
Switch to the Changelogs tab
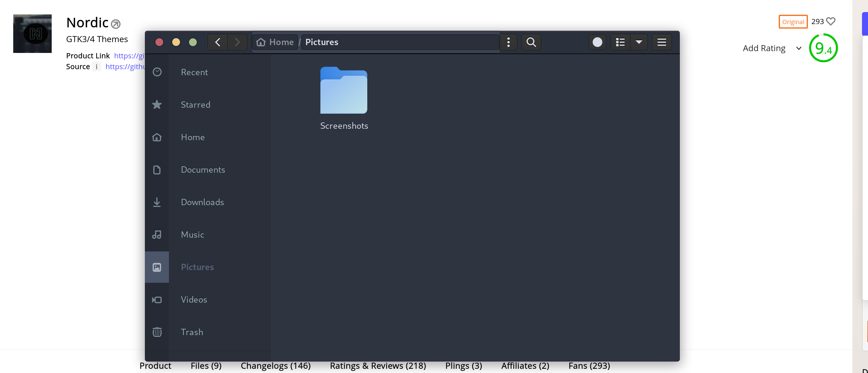pos(276,365)
